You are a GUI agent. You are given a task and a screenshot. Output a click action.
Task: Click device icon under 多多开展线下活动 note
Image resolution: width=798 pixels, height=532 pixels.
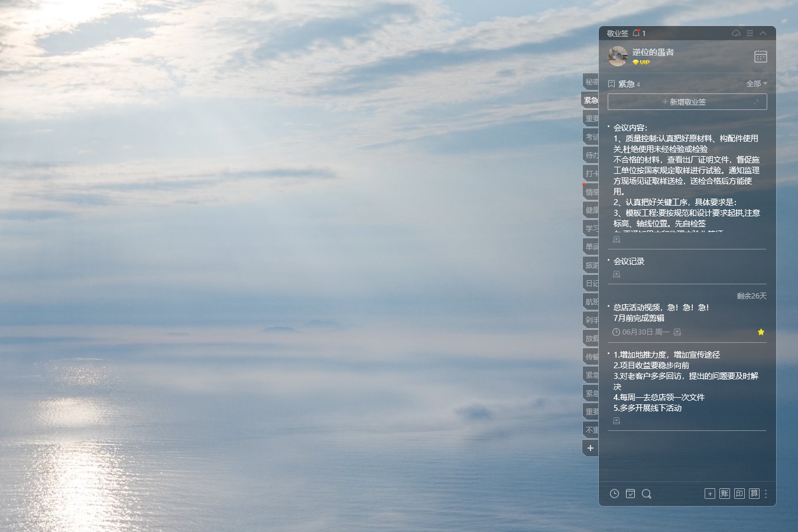(x=617, y=421)
